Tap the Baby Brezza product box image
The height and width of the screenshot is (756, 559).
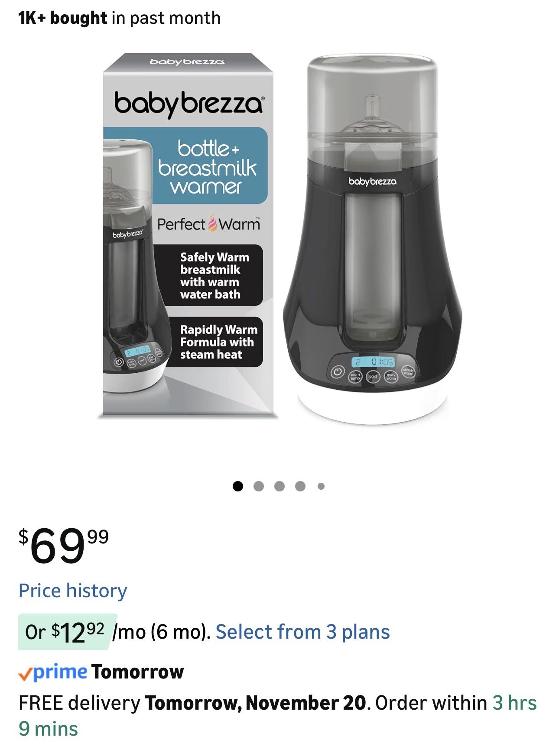pos(188,236)
